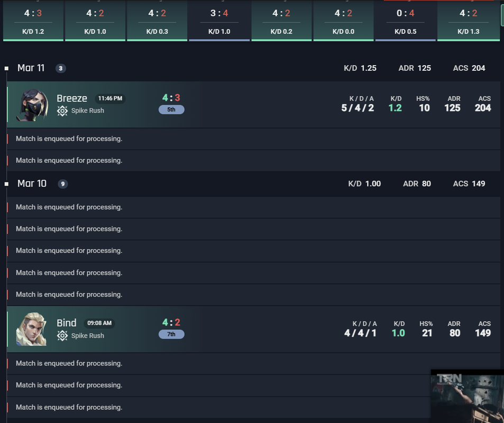Open the Bind match row title
Viewport: 504px width, 423px height.
[67, 323]
